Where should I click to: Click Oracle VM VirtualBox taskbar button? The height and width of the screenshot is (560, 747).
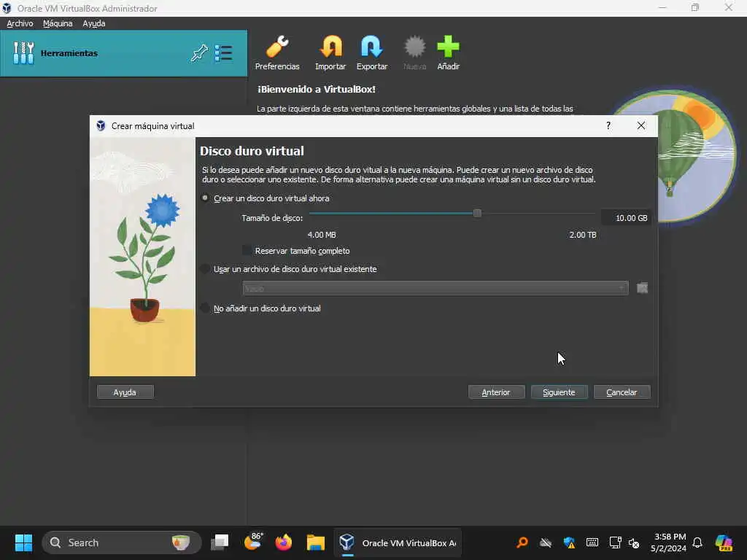[x=398, y=542]
